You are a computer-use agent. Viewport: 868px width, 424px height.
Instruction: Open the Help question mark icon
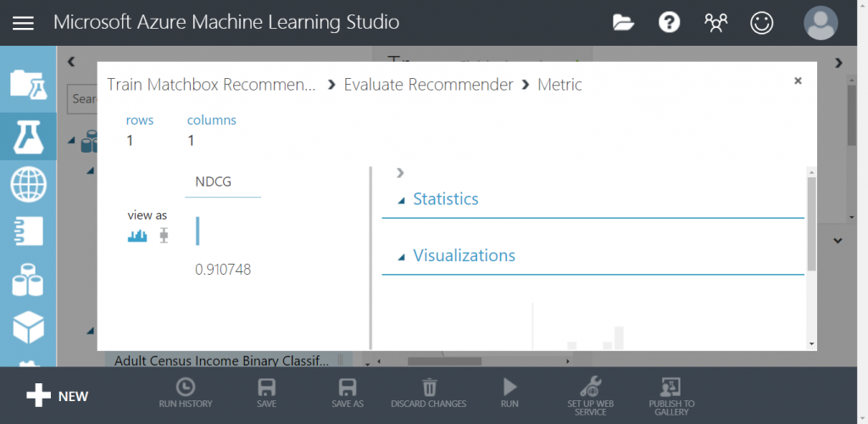point(670,23)
